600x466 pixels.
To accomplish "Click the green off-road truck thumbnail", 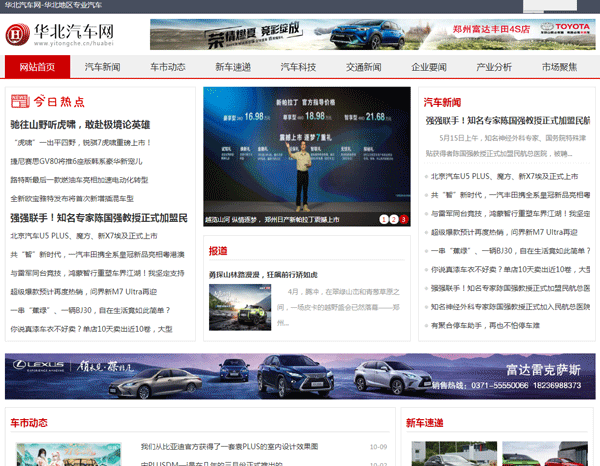I will click(240, 307).
